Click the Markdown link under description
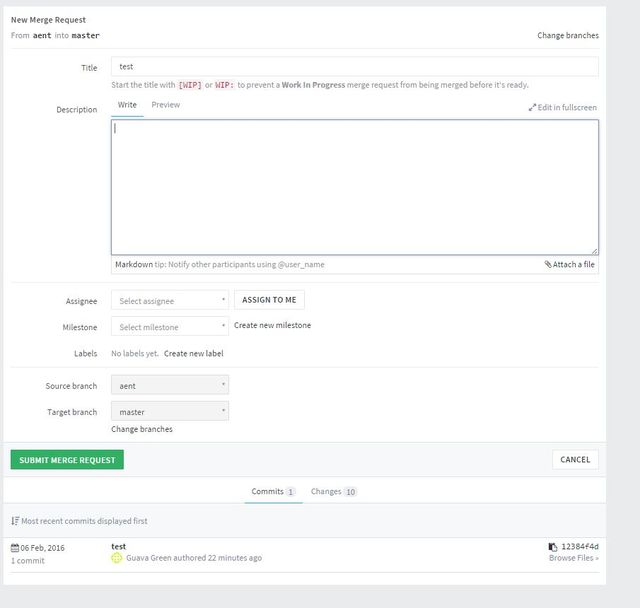 pos(134,264)
